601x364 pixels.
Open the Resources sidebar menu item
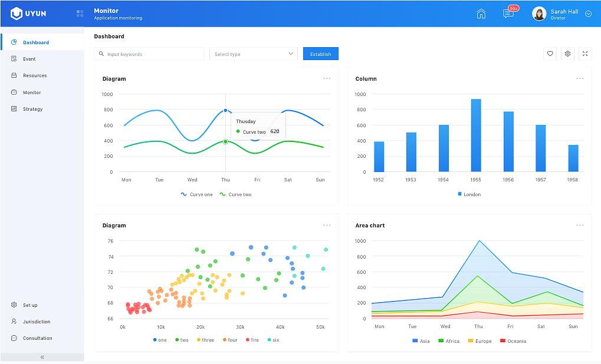34,75
